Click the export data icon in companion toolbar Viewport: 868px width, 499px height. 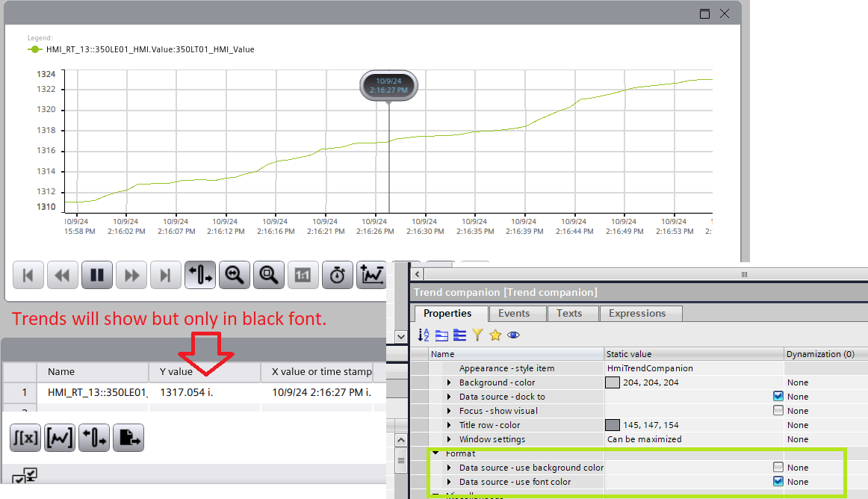point(128,438)
